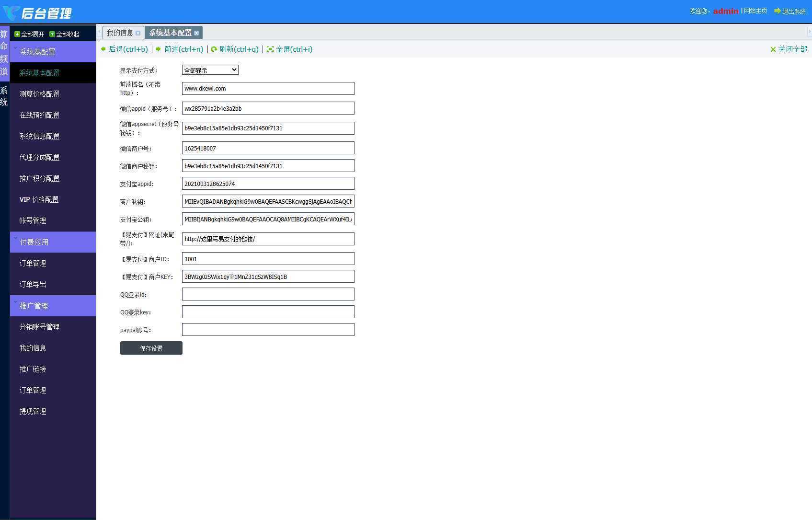812x520 pixels.
Task: Click the 关闭全部 X icon
Action: click(x=773, y=49)
